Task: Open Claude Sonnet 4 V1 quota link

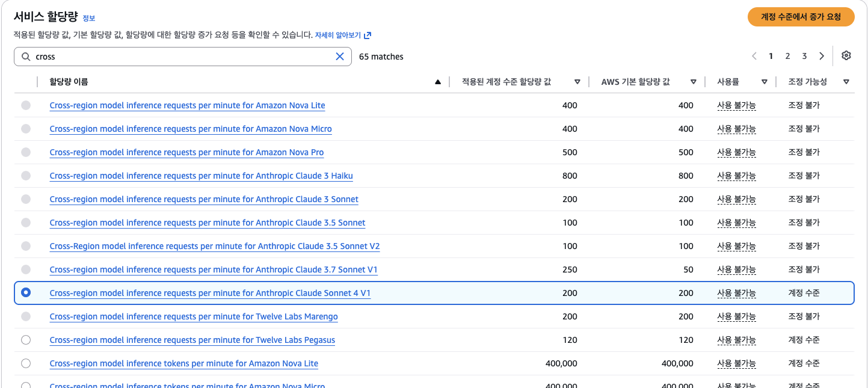Action: (210, 293)
